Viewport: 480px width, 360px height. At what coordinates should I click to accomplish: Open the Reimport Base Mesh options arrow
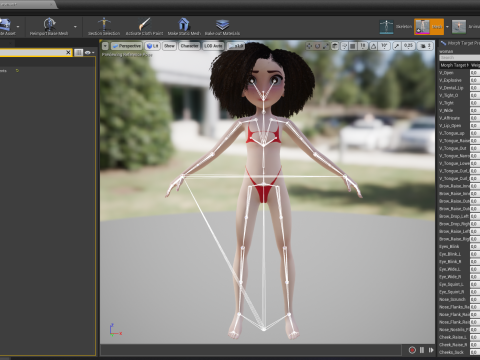pos(75,27)
